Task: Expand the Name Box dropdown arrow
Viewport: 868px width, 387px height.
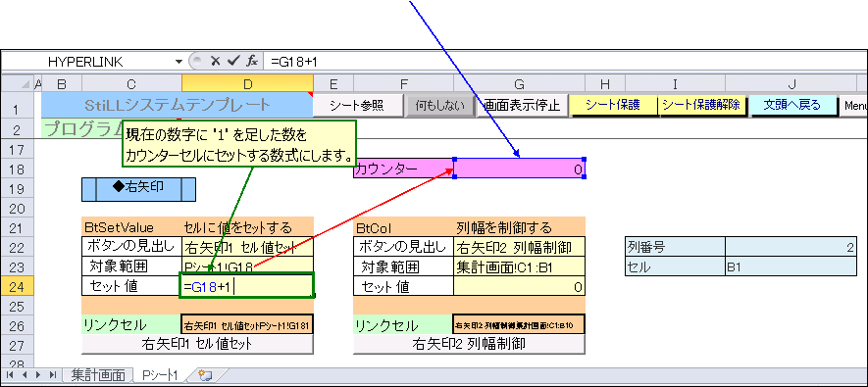Action: [179, 61]
